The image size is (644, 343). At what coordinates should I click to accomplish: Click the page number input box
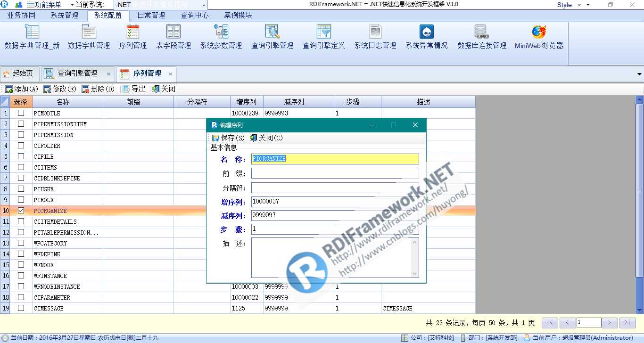[x=589, y=323]
